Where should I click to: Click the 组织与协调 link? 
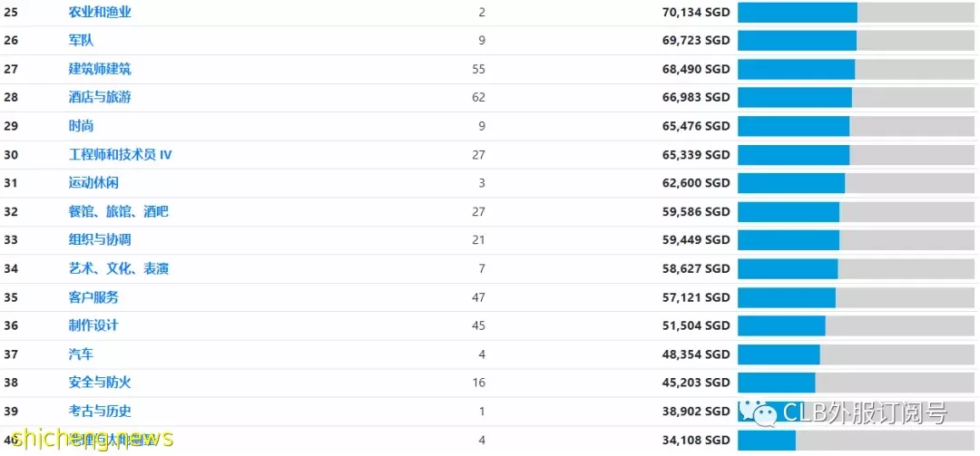pos(100,240)
